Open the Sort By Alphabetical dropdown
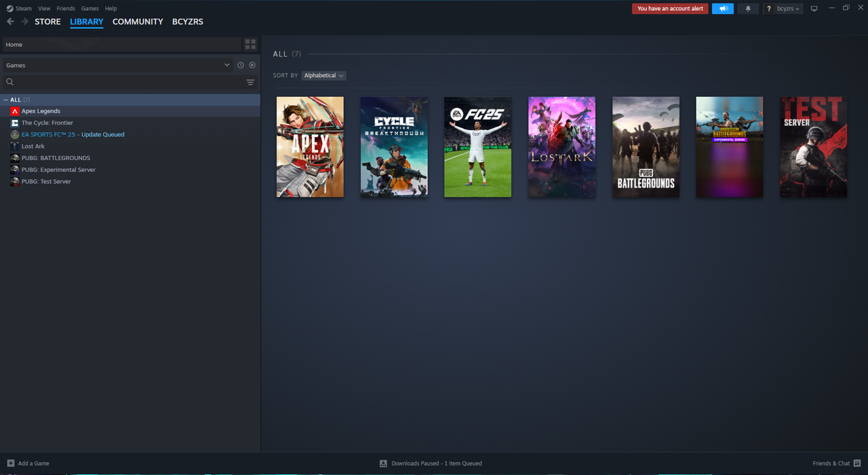This screenshot has width=868, height=475. (x=323, y=75)
